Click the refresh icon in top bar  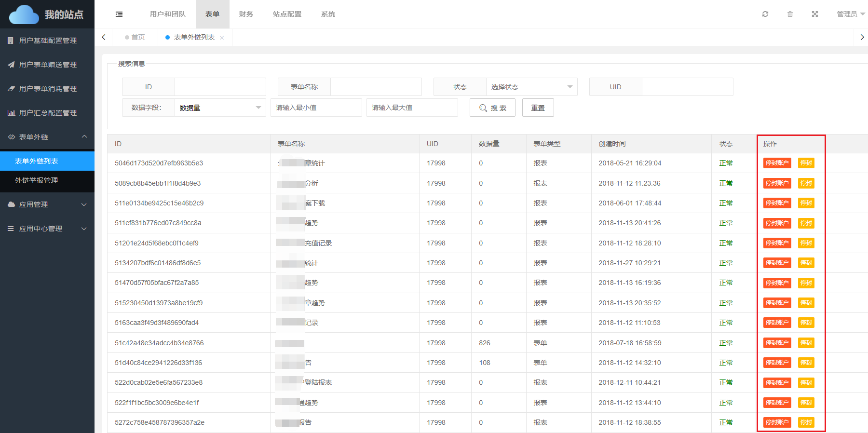(x=765, y=14)
